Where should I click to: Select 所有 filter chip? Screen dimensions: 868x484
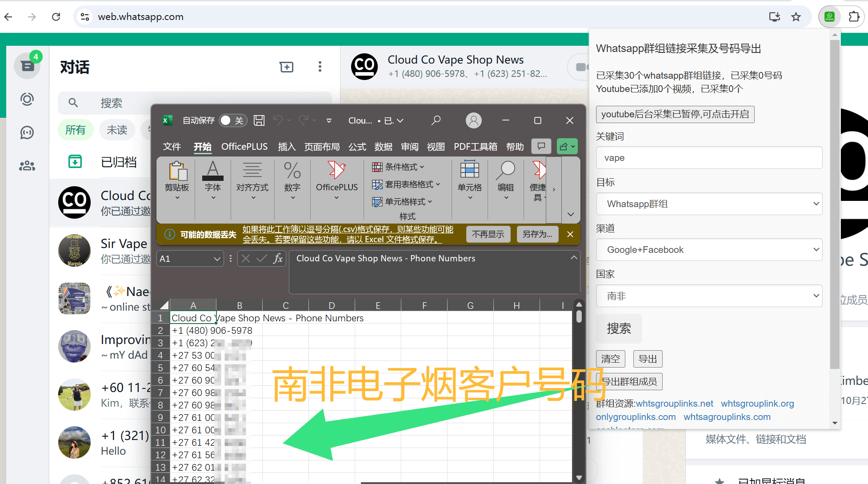76,130
